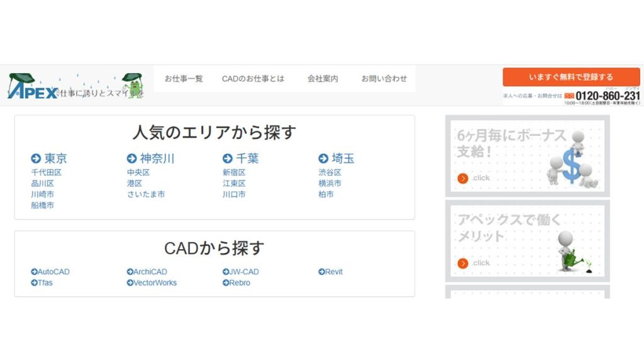Search jobs by VectorWorks link
Viewport: 644px width, 363px height.
coord(155,283)
